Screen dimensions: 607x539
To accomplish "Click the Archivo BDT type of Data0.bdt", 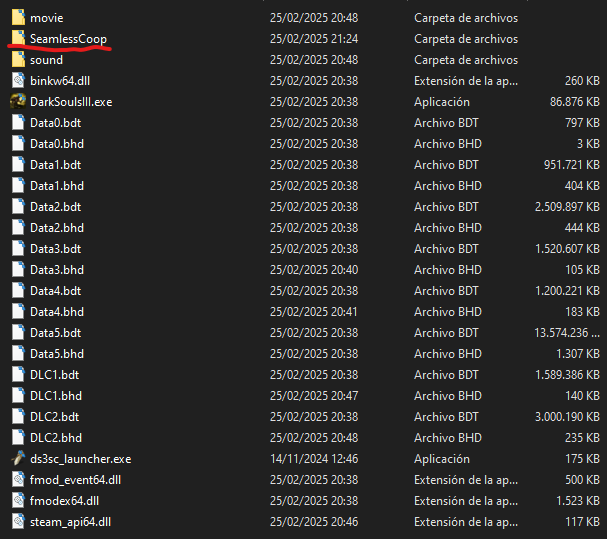I will pyautogui.click(x=446, y=123).
